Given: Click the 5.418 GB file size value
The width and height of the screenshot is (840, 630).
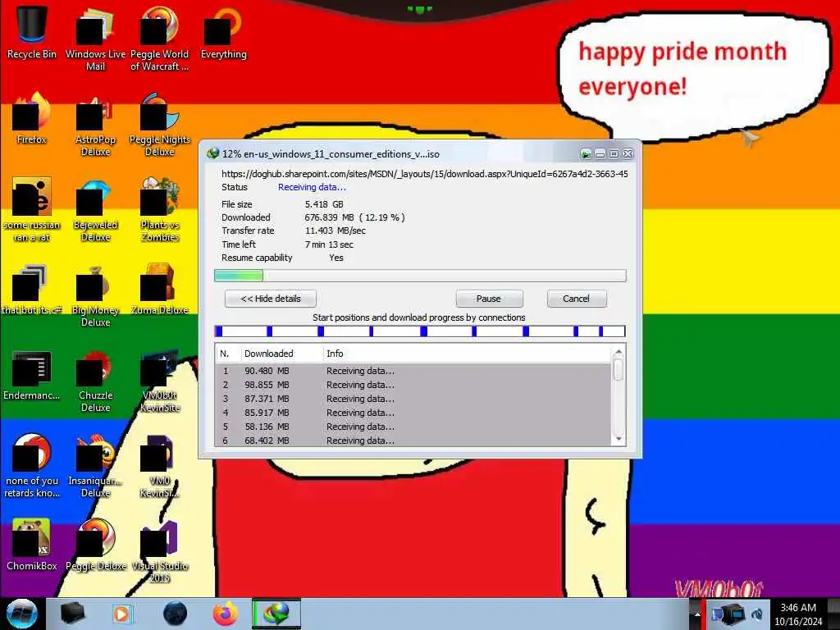Looking at the screenshot, I should 324,204.
